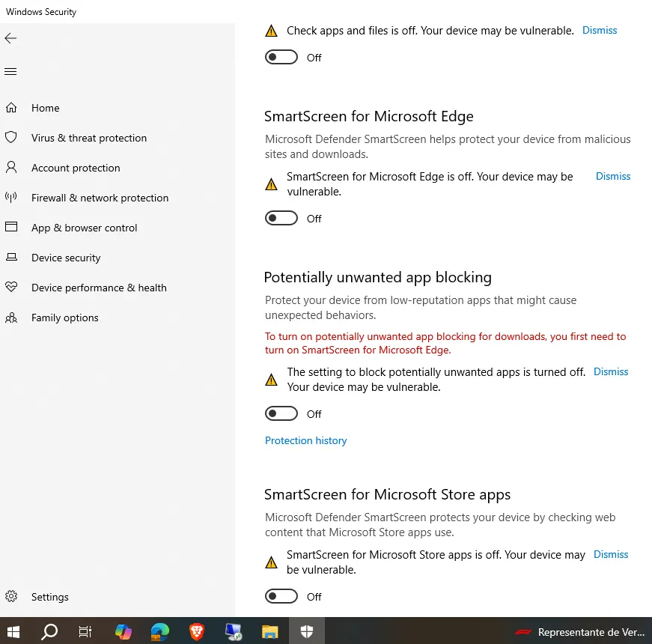
Task: Open Virus & threat protection section
Action: 89,138
